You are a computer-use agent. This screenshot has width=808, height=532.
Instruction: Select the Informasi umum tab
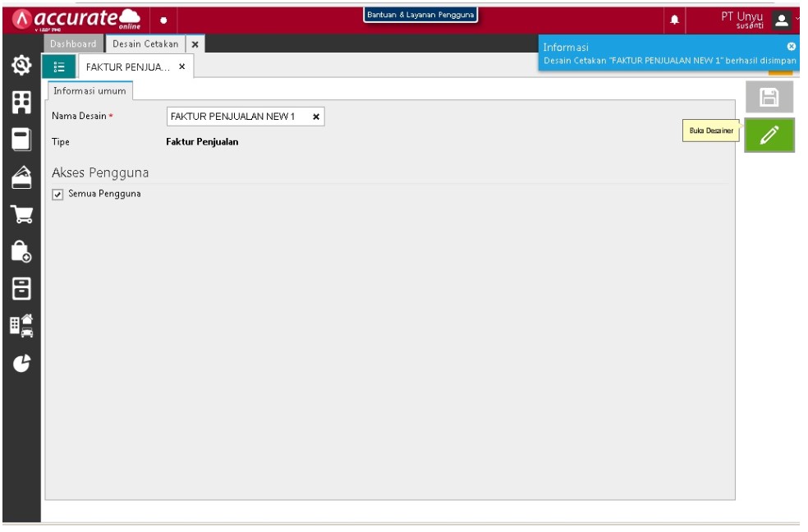[90, 90]
